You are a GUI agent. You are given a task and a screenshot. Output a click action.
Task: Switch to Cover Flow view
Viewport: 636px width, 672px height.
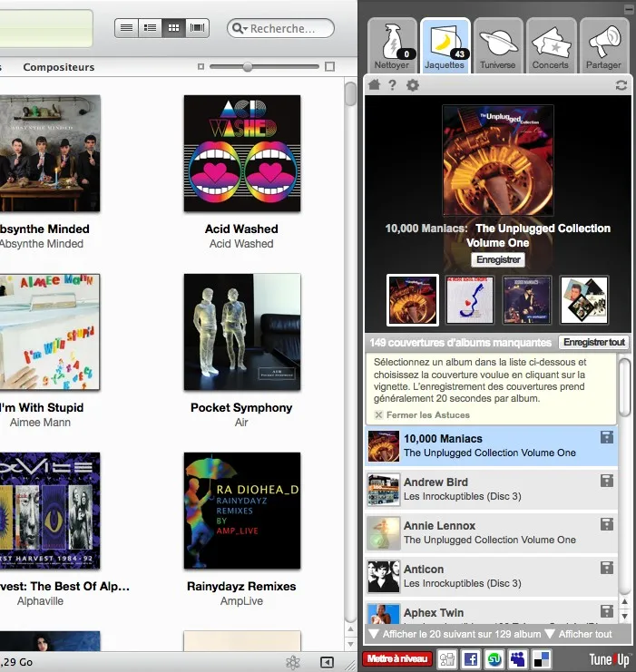click(x=197, y=28)
